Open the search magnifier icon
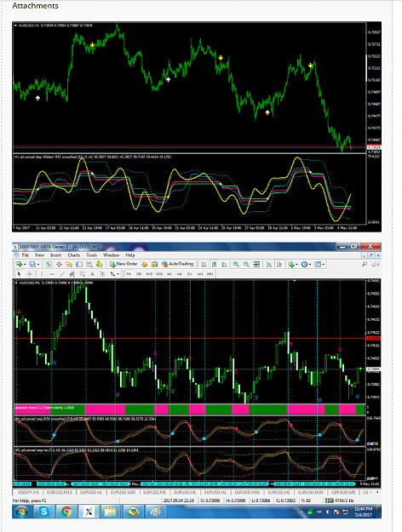 point(365,264)
